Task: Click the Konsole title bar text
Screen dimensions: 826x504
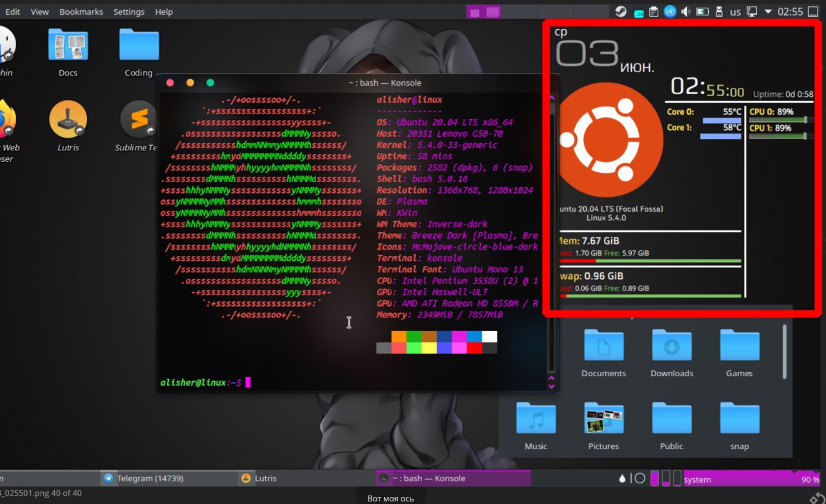Action: point(385,83)
